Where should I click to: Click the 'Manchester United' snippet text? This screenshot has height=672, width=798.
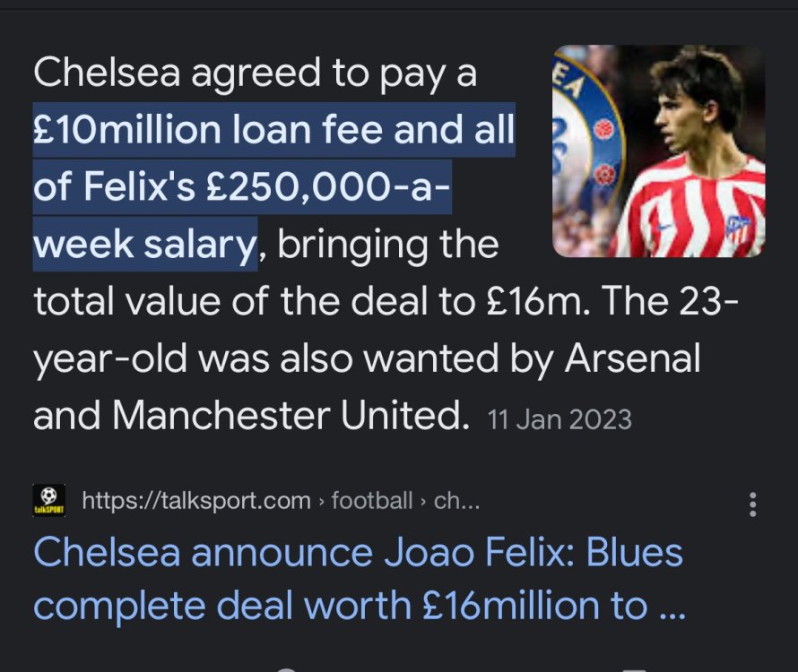tap(291, 415)
